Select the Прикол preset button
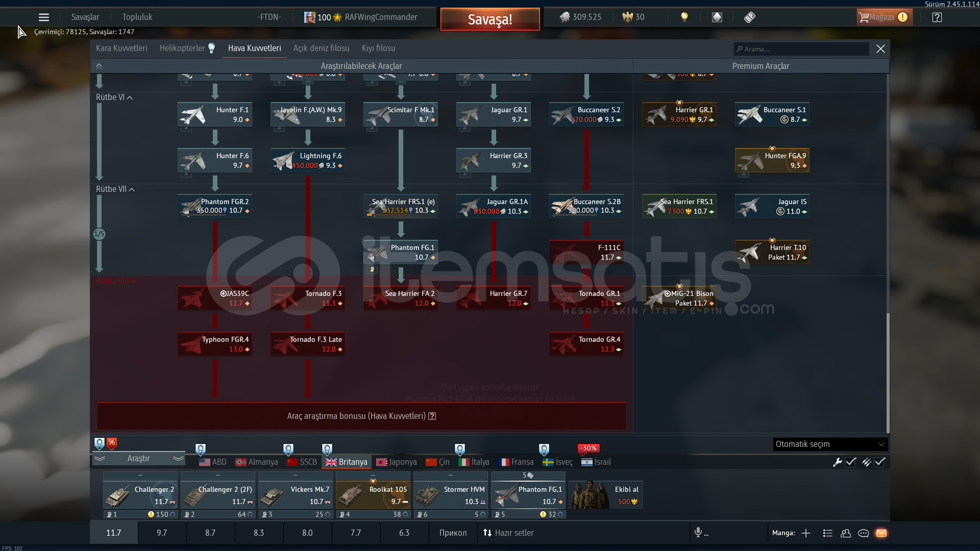This screenshot has height=551, width=980. 453,533
